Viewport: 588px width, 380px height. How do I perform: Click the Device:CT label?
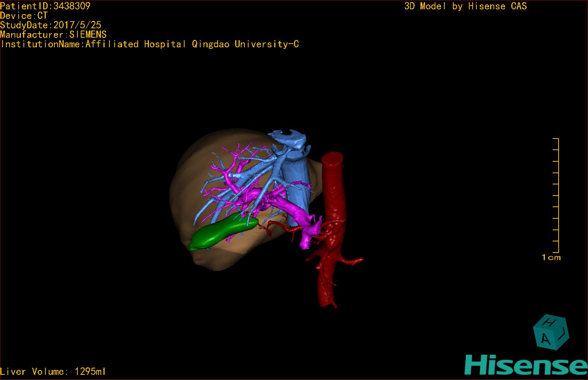pyautogui.click(x=24, y=16)
